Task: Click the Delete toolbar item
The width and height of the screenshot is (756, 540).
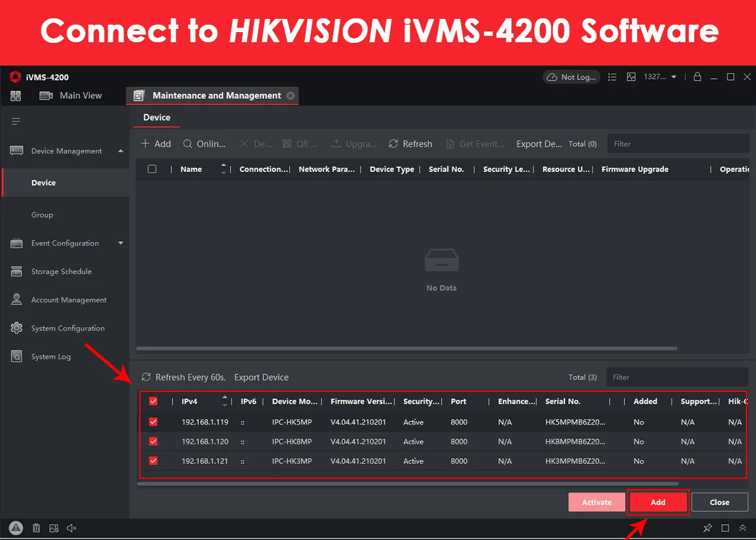Action: [x=256, y=144]
